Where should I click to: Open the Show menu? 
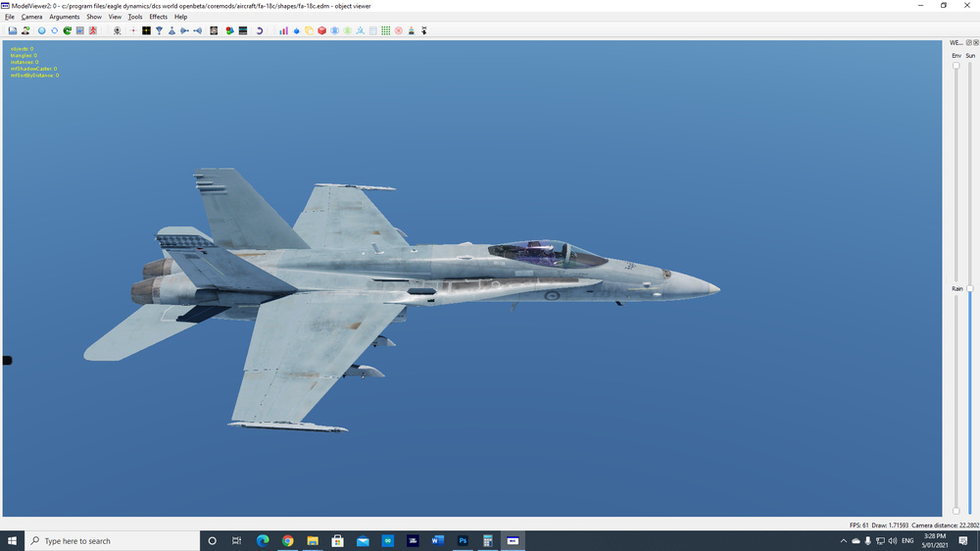[94, 17]
